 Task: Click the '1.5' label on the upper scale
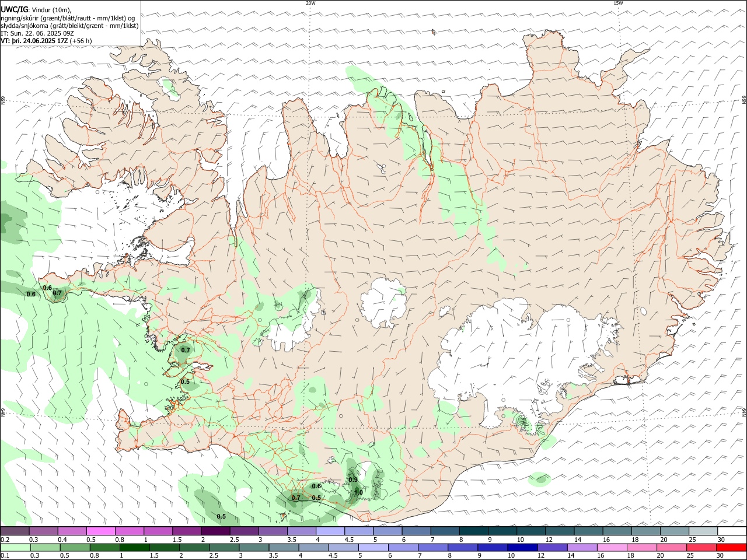[177, 540]
